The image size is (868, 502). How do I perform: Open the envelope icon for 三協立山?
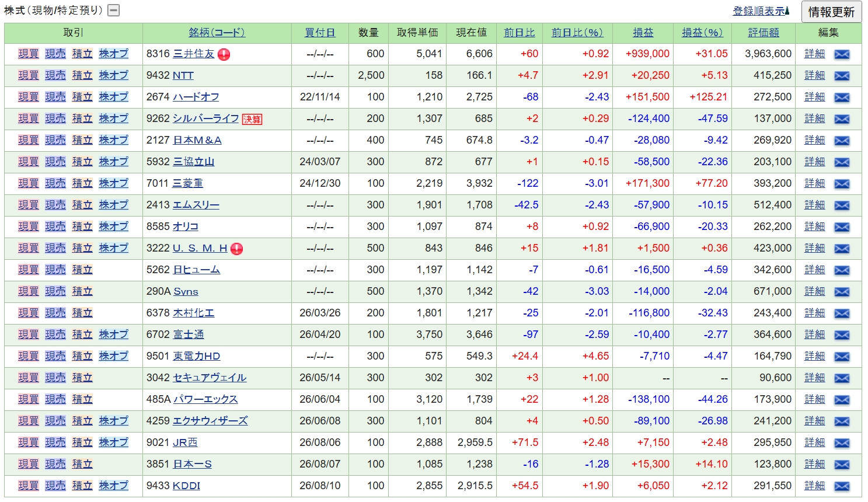842,162
